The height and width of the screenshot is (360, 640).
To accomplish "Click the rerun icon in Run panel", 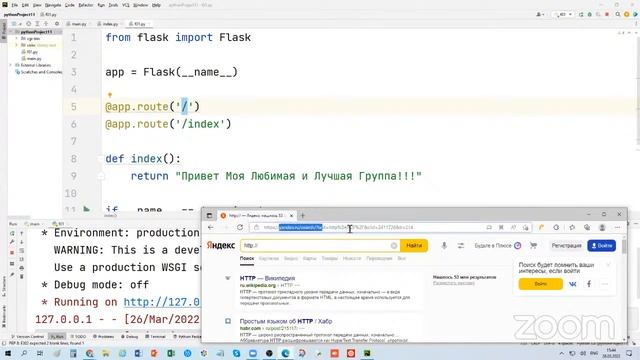I will click(x=12, y=233).
